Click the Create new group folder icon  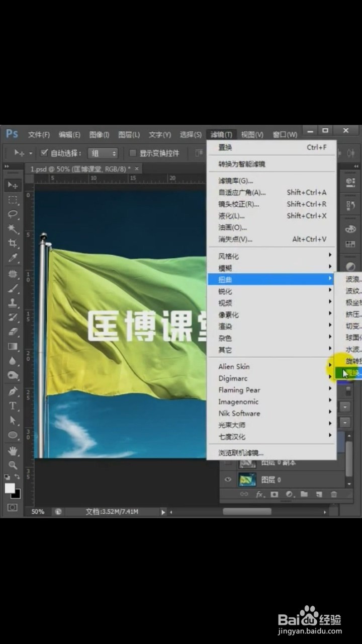point(304,495)
